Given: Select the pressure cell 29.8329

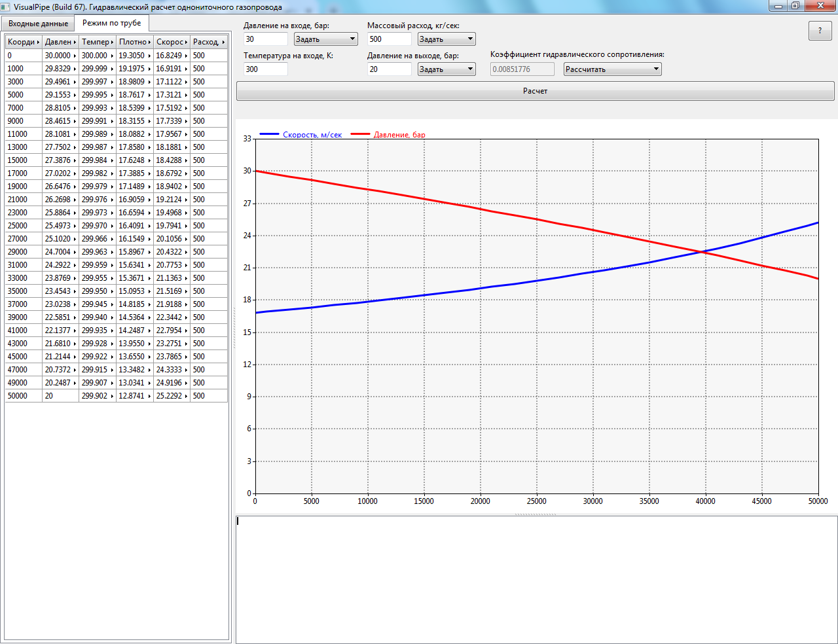Looking at the screenshot, I should click(x=60, y=69).
